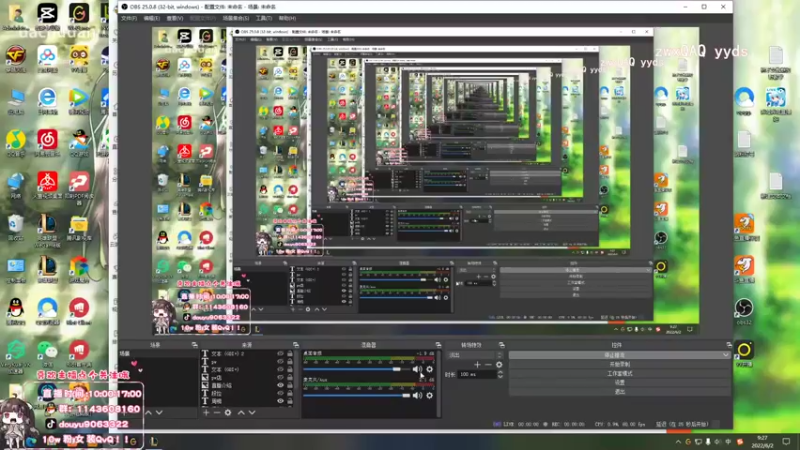Open the 文件(F) menu in outermost OBS window
Screen dimensions: 800x450
[129, 18]
